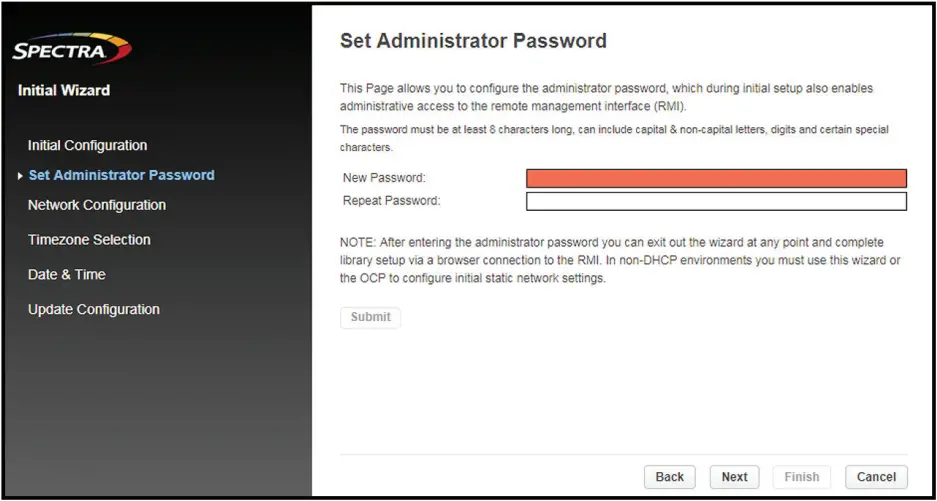Click the Finish button
The width and height of the screenshot is (937, 501).
coord(801,477)
